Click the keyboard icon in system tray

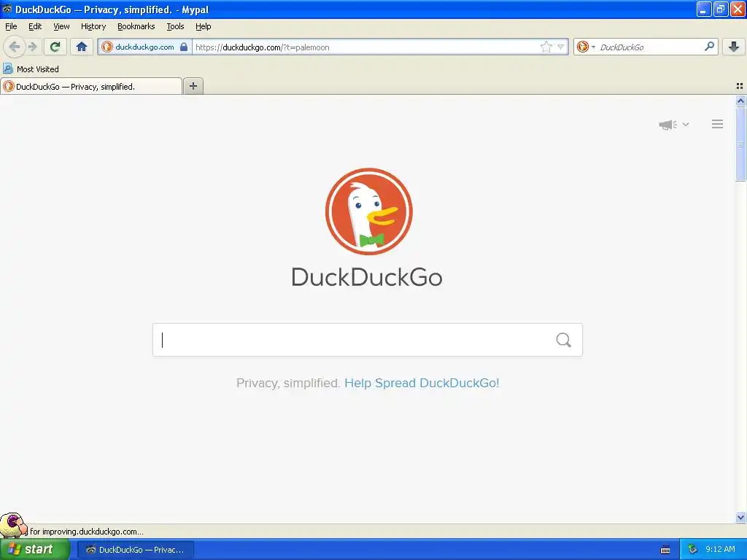[665, 550]
